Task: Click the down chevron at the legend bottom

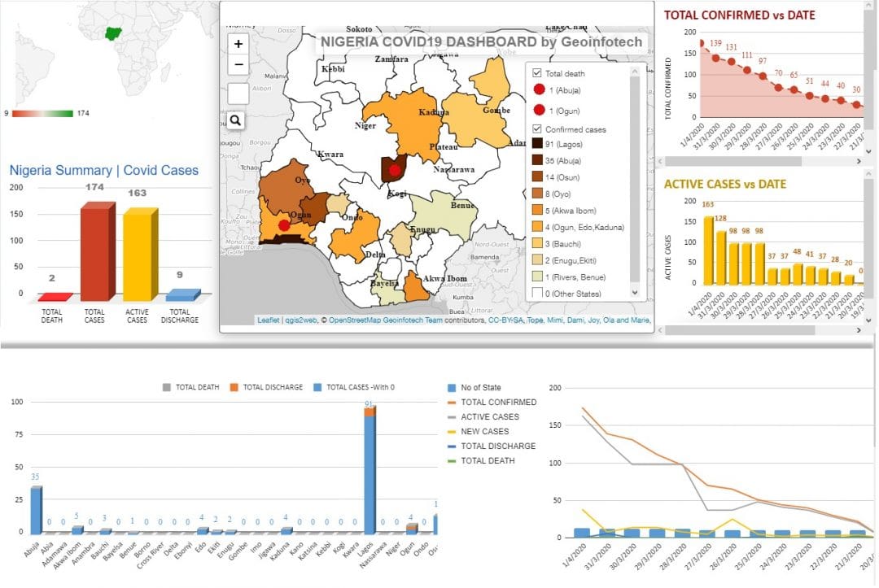Action: click(x=634, y=291)
